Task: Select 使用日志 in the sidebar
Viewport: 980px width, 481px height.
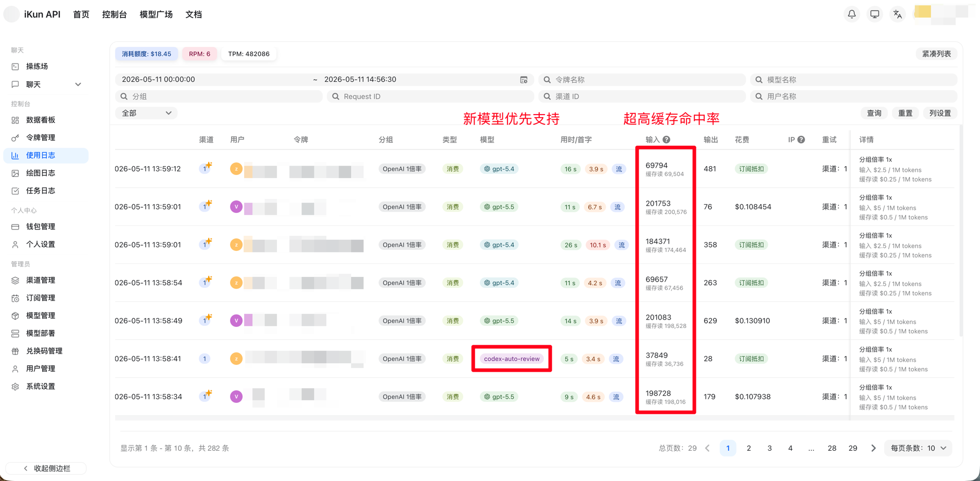Action: click(46, 155)
